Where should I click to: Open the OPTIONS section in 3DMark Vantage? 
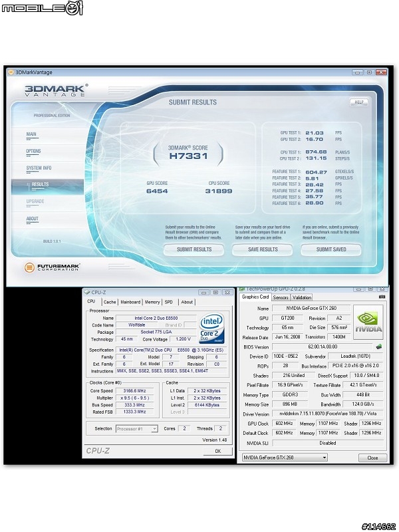coord(33,152)
